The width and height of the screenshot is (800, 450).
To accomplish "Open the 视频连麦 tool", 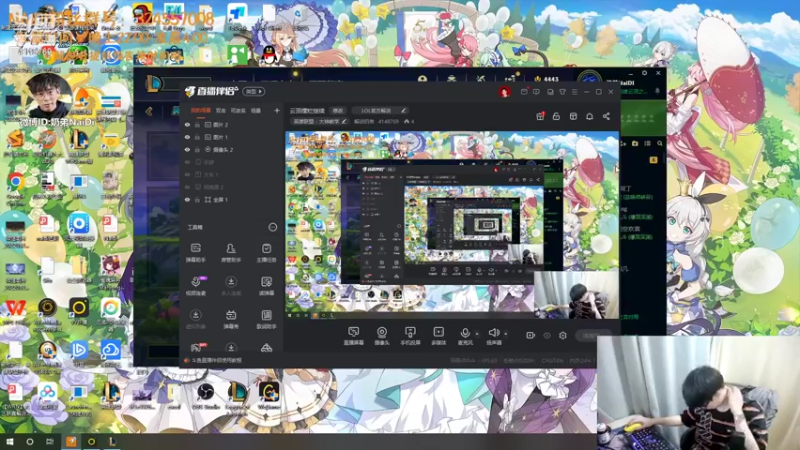I will (195, 286).
